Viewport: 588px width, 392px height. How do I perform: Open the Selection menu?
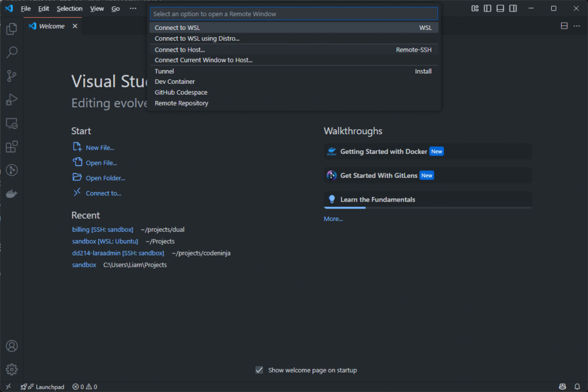(x=69, y=8)
